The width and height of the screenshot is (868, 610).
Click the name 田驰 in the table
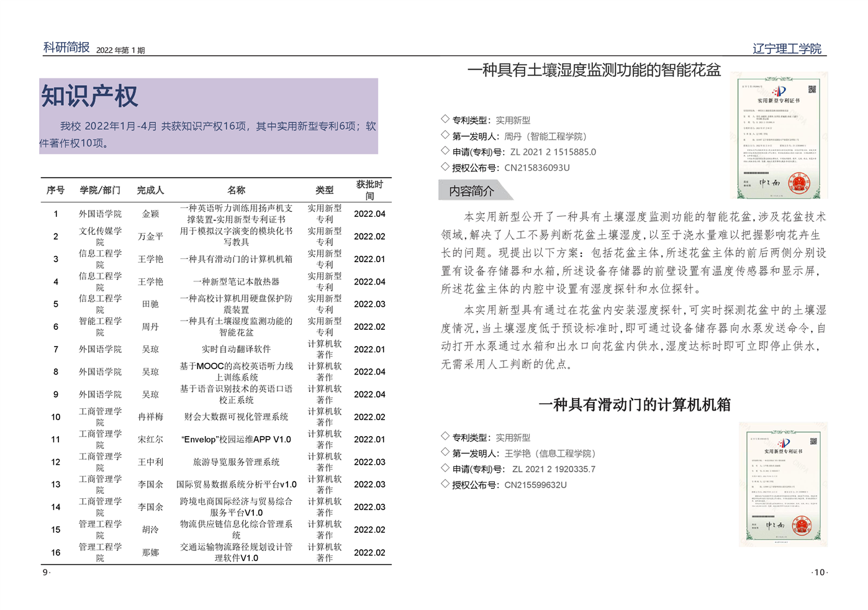click(150, 304)
